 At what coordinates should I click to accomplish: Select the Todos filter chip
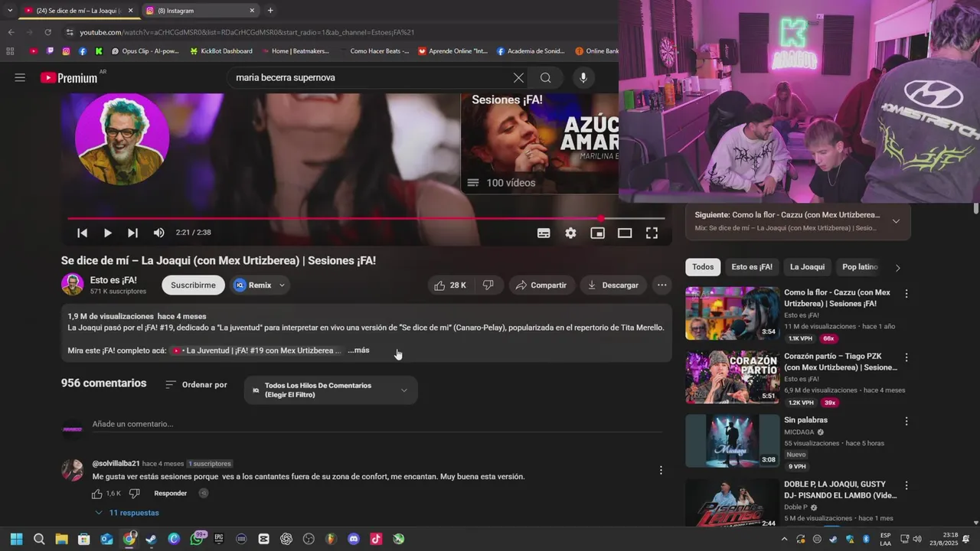click(703, 267)
